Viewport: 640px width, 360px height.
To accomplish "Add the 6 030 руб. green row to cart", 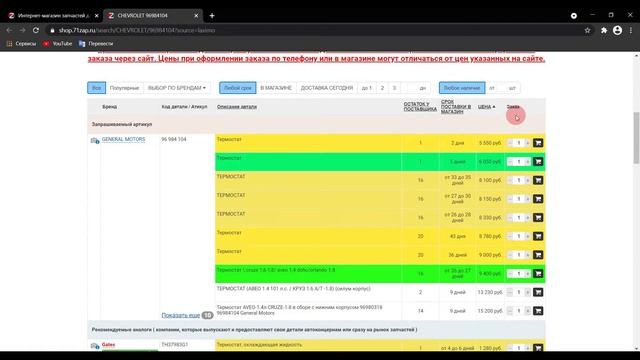I will pyautogui.click(x=538, y=162).
